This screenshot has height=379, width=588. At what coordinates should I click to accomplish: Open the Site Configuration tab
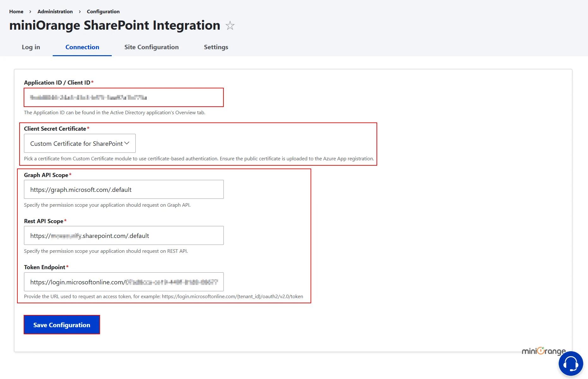[x=151, y=47]
